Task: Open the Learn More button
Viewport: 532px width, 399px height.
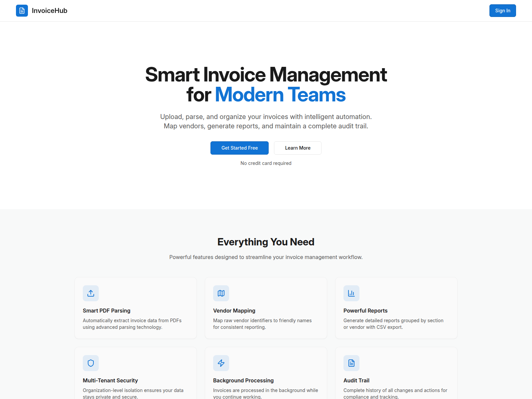Action: 298,148
